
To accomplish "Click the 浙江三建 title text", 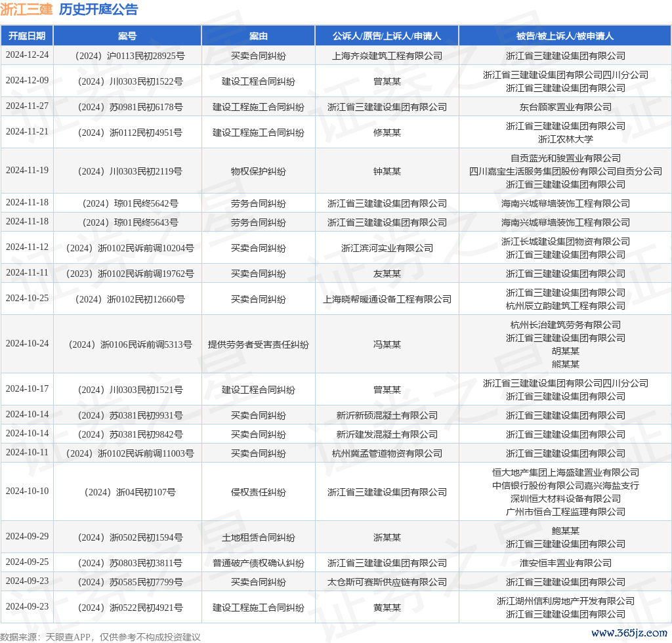I will click(26, 9).
